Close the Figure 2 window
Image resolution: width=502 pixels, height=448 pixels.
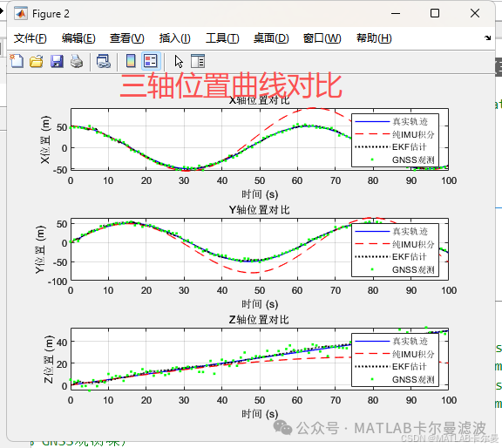[475, 13]
